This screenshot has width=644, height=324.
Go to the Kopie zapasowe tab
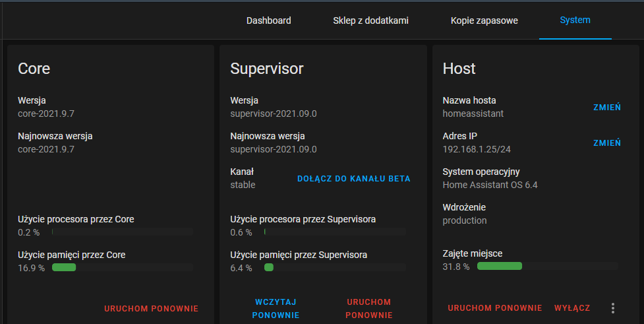[x=484, y=20]
